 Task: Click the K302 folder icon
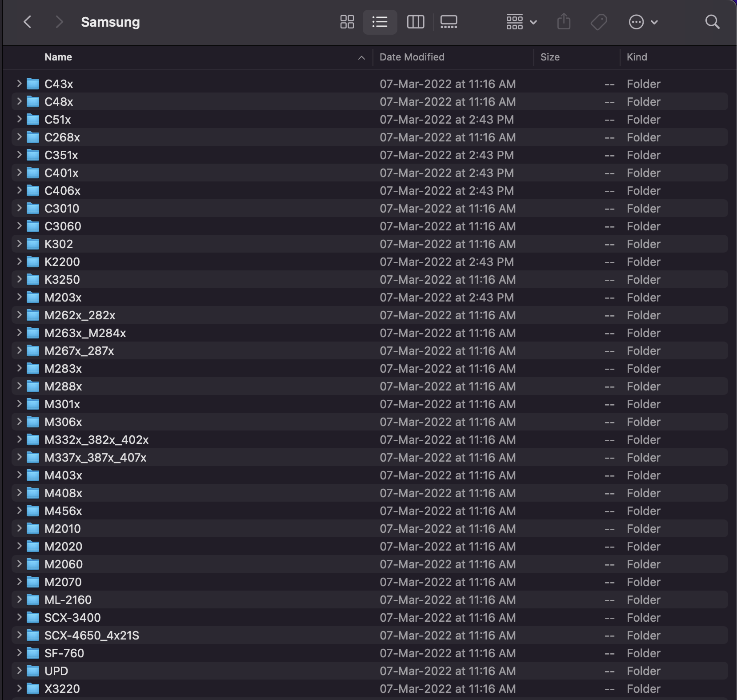[x=33, y=244]
